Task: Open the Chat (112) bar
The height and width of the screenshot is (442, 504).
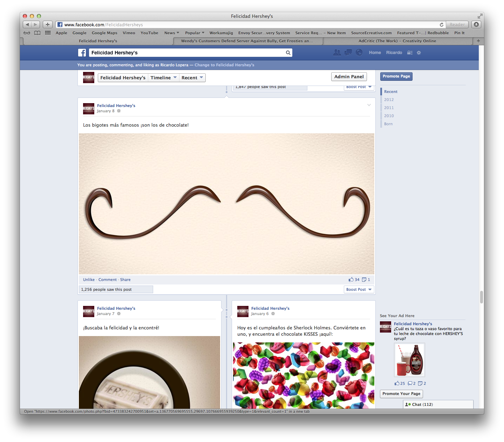Action: [x=438, y=404]
